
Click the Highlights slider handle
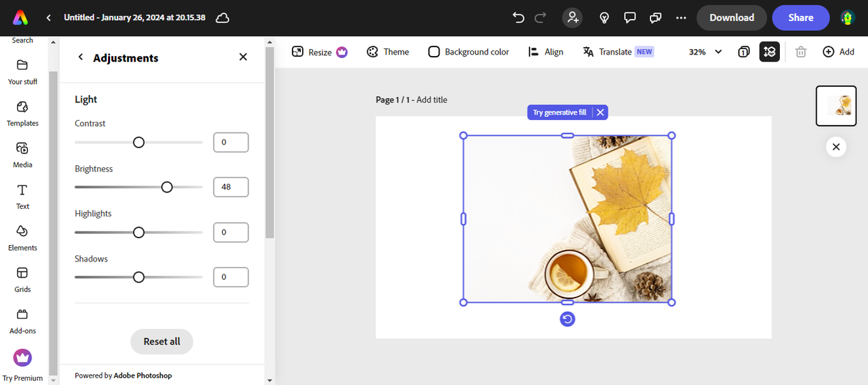139,232
